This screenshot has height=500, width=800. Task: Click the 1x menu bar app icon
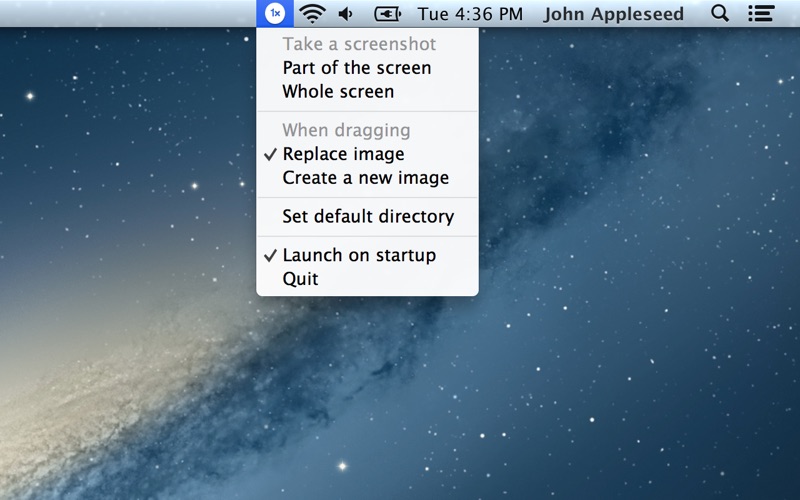click(274, 13)
